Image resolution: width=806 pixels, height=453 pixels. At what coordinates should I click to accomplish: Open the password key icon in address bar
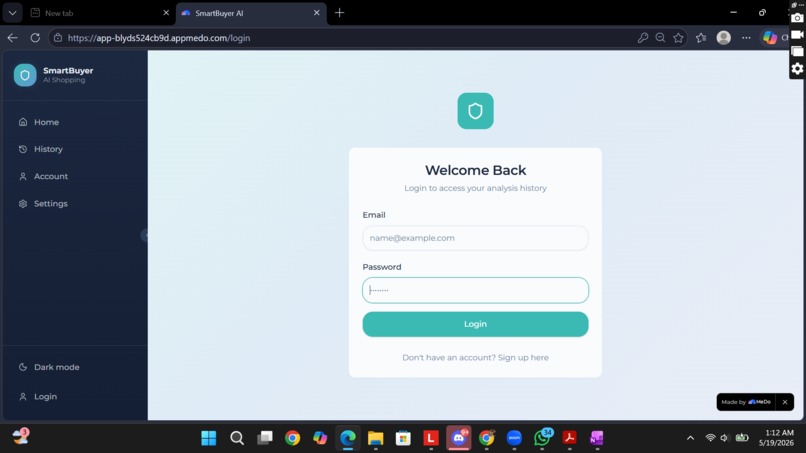643,38
